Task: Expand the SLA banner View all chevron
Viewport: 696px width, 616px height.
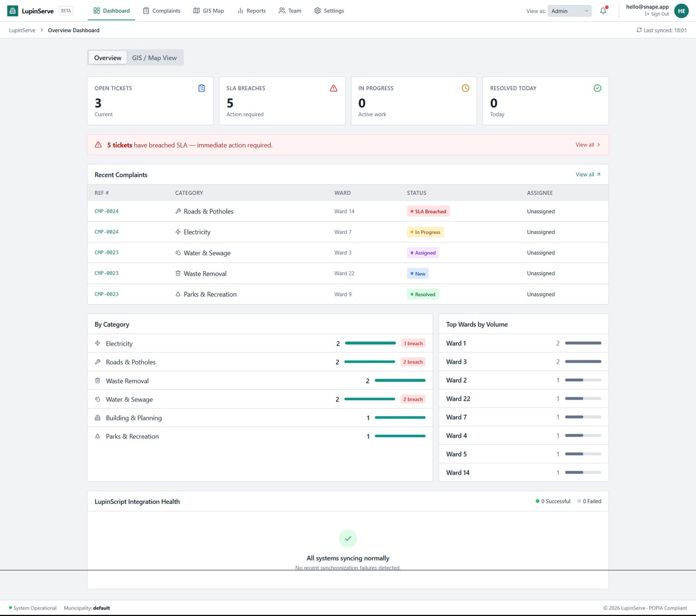Action: pyautogui.click(x=599, y=145)
